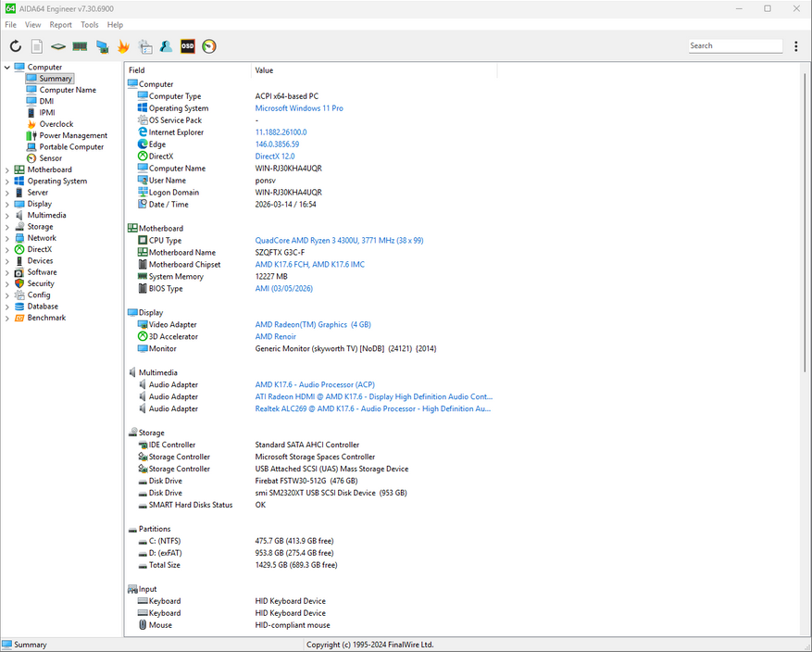Click the Search input field
Image resolution: width=812 pixels, height=652 pixels.
pyautogui.click(x=734, y=45)
